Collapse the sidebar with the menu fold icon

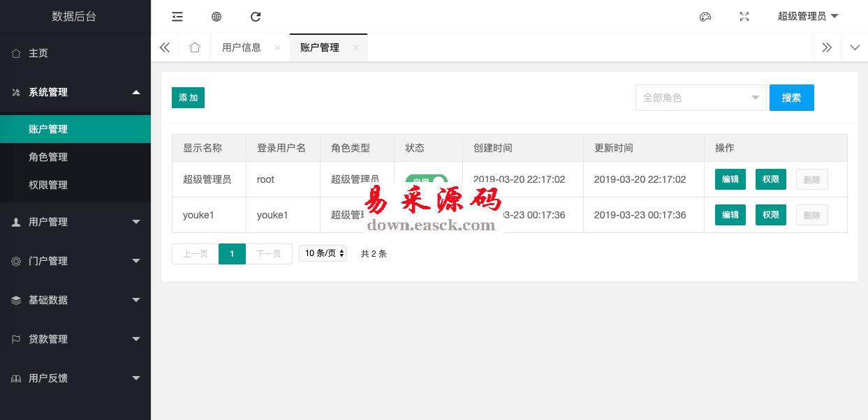tap(177, 17)
